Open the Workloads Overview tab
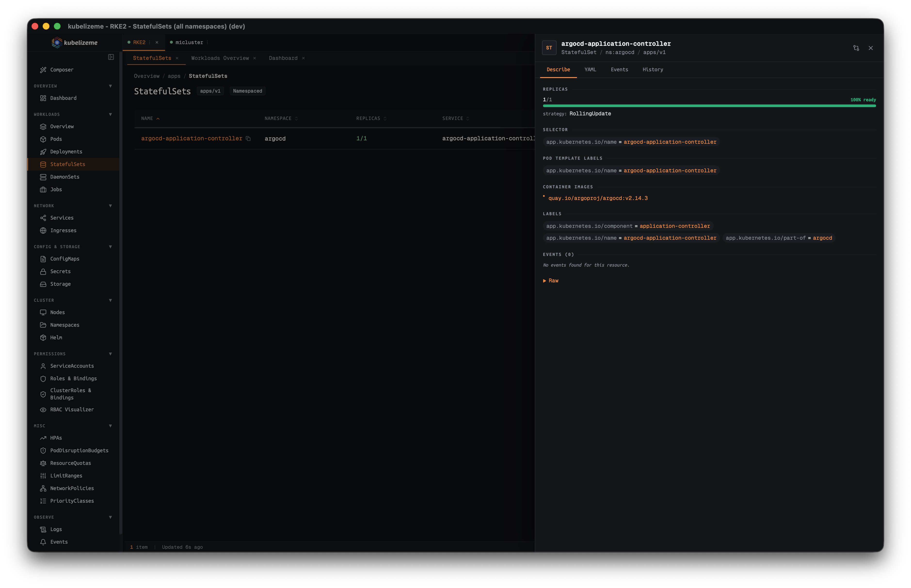 (x=220, y=58)
